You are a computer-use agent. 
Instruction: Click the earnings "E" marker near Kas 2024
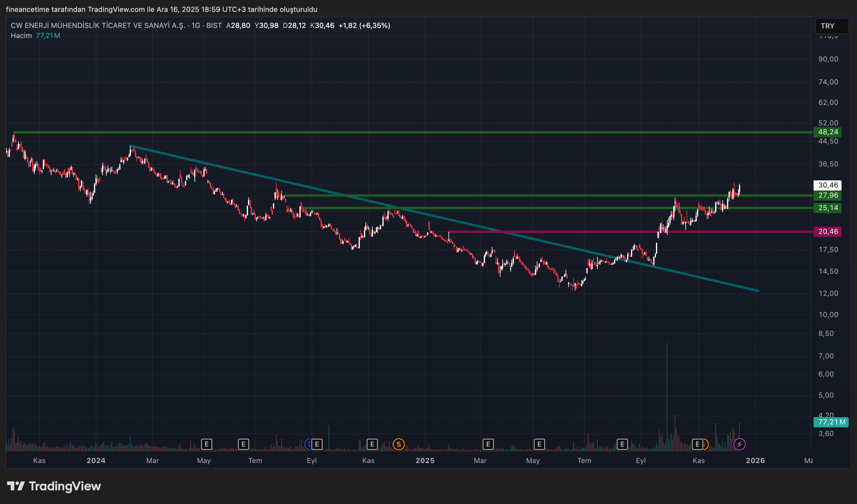(x=372, y=444)
